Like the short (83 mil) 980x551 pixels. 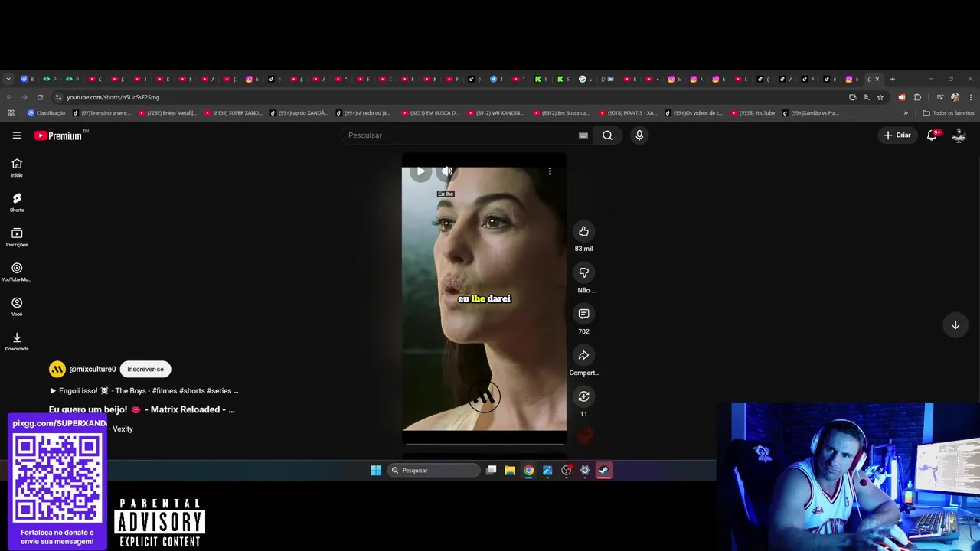583,231
